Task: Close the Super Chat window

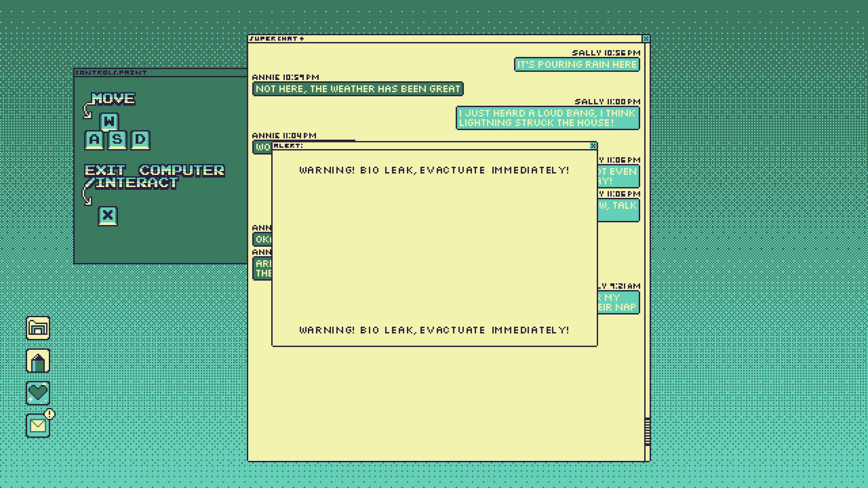Action: 646,39
